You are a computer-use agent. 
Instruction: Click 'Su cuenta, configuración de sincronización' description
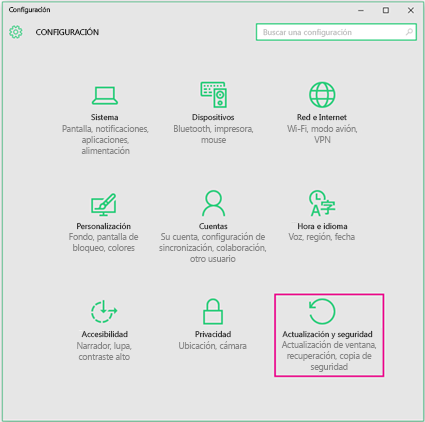(213, 248)
